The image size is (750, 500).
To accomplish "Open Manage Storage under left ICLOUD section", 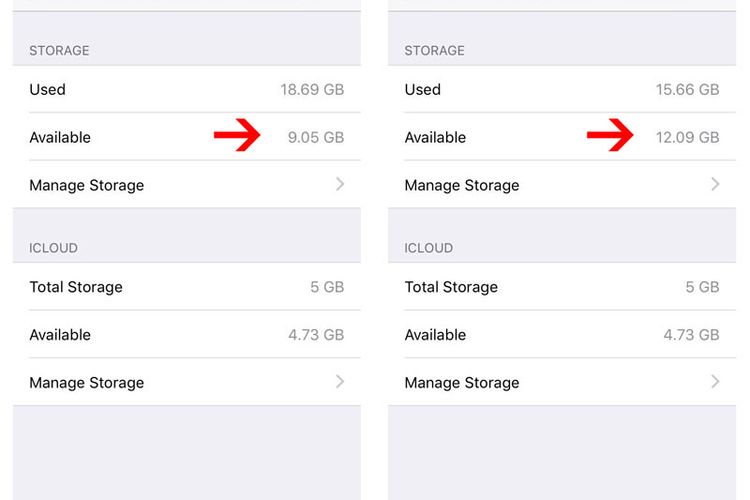I will 187,382.
